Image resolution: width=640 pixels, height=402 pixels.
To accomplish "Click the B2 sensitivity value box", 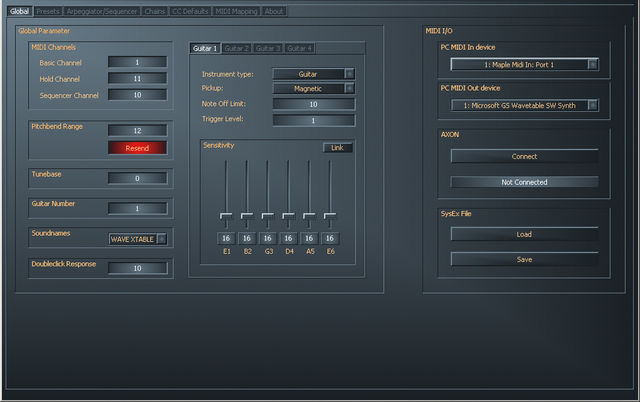I will pyautogui.click(x=247, y=238).
